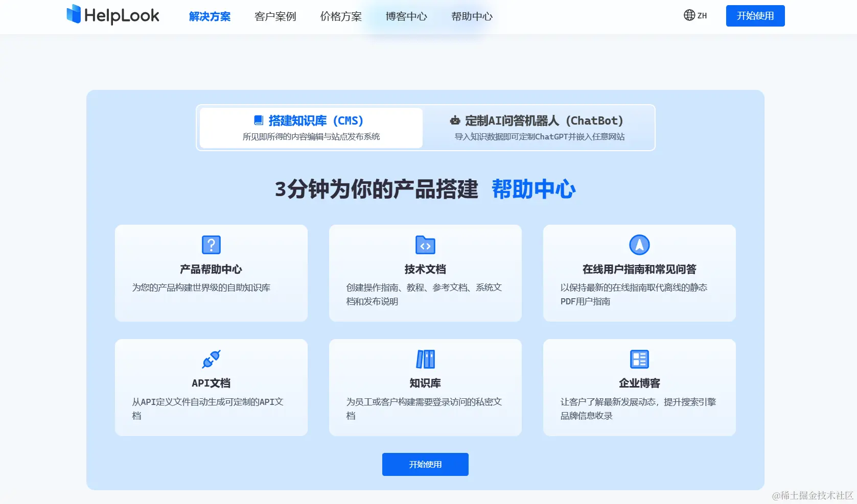
Task: Click the 以保持最新的在线指南 description text
Action: [634, 294]
